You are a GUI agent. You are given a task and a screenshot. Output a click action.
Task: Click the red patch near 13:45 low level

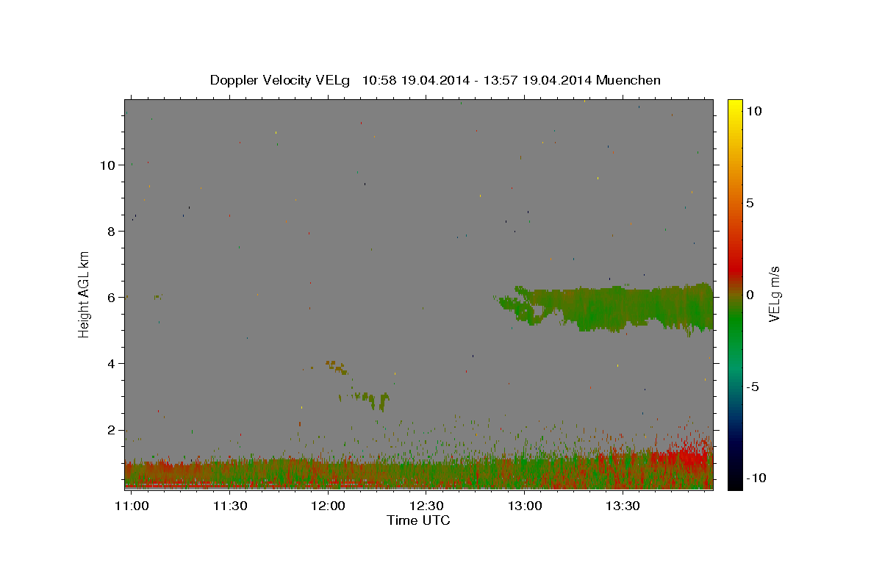pyautogui.click(x=687, y=457)
